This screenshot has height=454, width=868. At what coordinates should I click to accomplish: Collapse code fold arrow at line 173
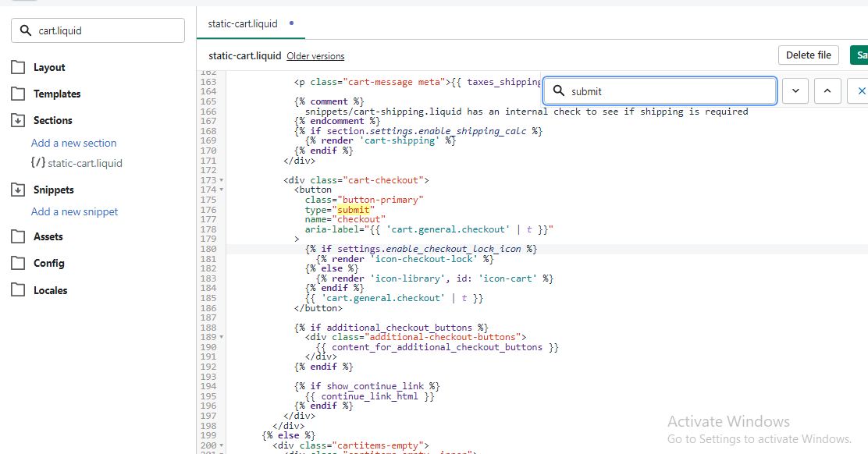[222, 180]
